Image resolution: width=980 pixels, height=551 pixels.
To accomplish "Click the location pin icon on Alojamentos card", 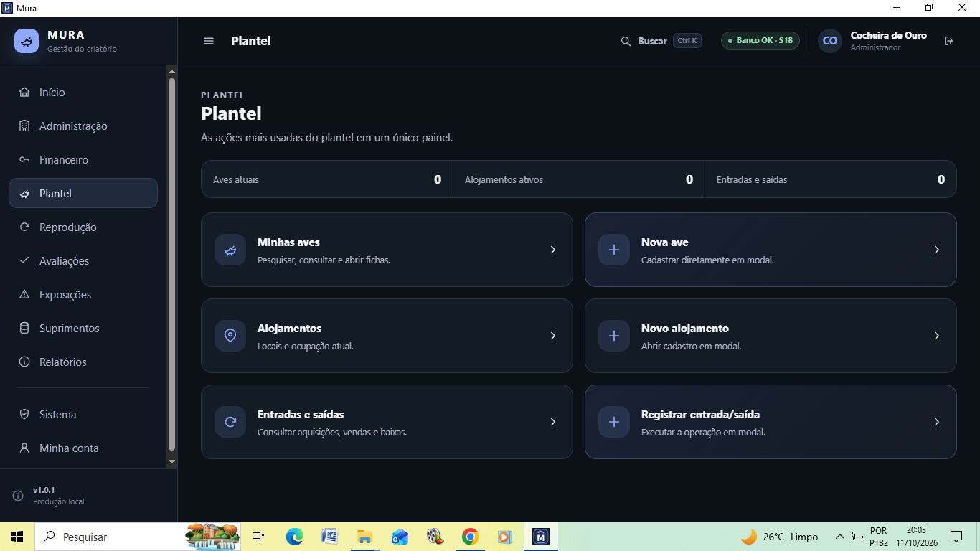I will [x=230, y=336].
